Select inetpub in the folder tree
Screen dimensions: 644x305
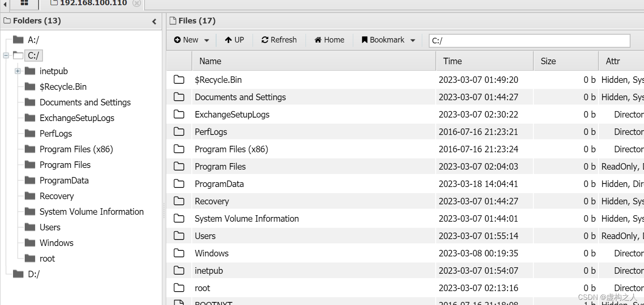pyautogui.click(x=54, y=71)
